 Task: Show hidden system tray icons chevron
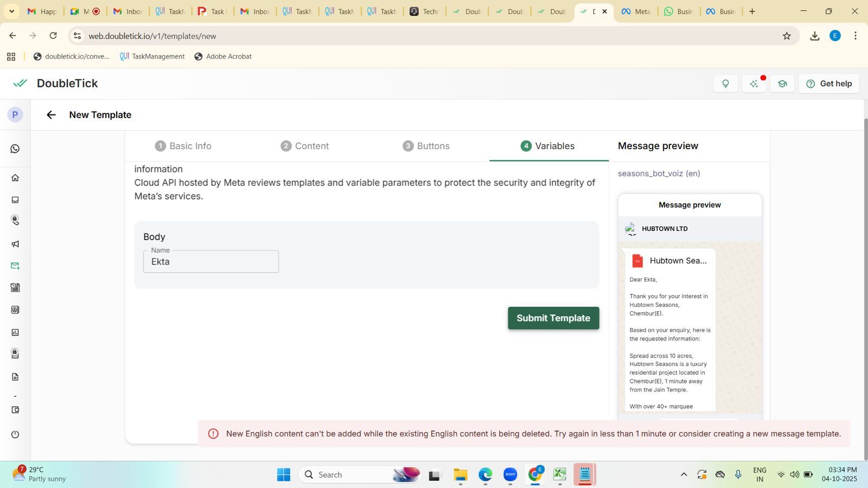684,475
